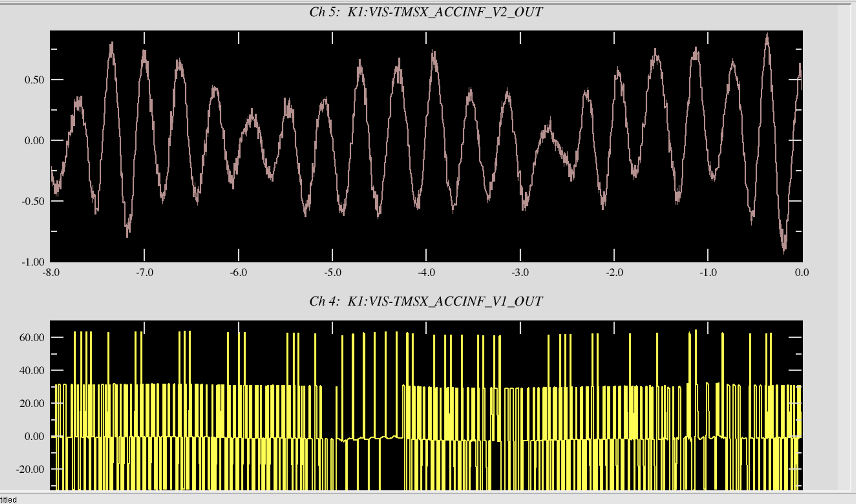Click the 0.00 y-axis label on Ch 4

tap(34, 436)
